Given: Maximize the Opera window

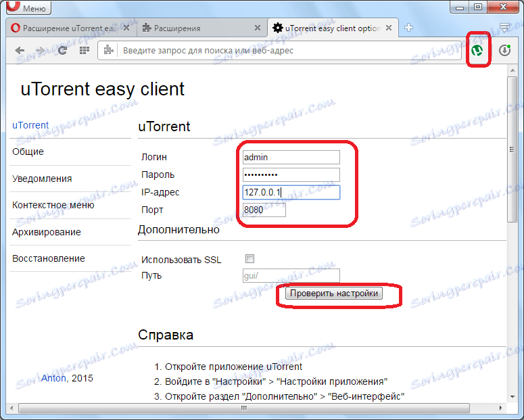Looking at the screenshot, I should (x=478, y=7).
